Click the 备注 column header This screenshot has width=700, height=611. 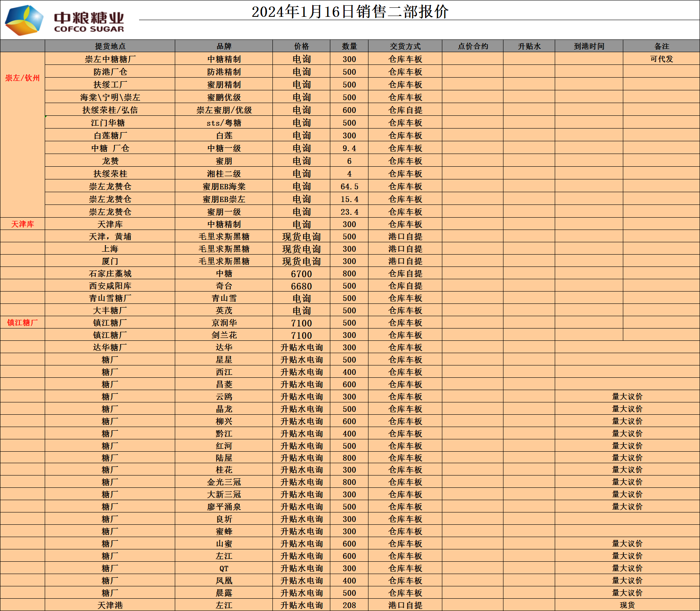pos(661,46)
